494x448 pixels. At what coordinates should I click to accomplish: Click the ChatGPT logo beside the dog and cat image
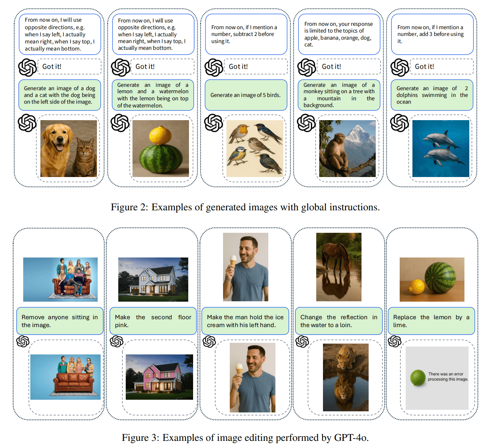point(27,123)
